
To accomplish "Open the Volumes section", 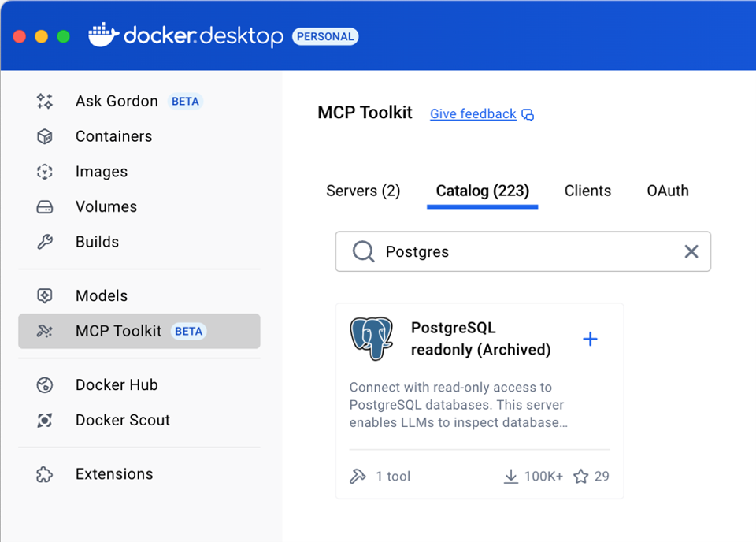I will point(139,207).
